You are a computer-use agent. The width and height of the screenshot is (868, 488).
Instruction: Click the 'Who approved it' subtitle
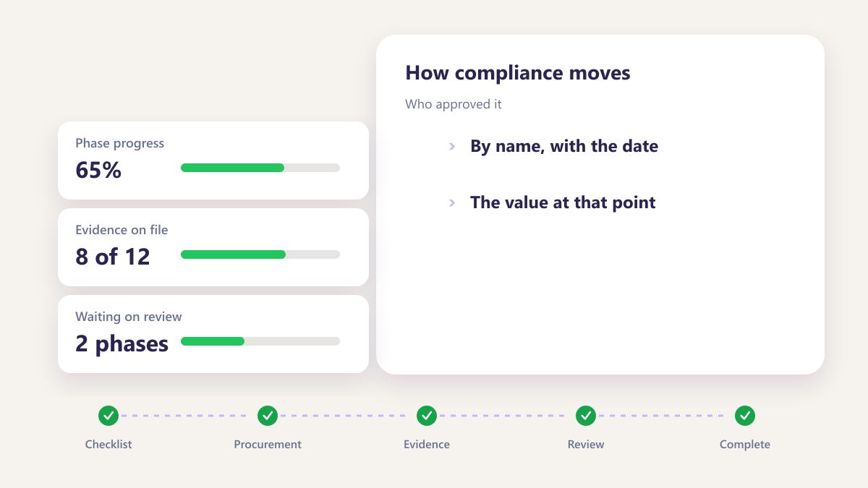454,104
